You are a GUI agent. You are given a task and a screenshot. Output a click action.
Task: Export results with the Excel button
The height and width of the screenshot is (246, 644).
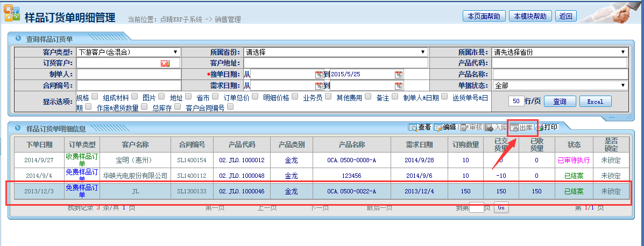pos(595,102)
